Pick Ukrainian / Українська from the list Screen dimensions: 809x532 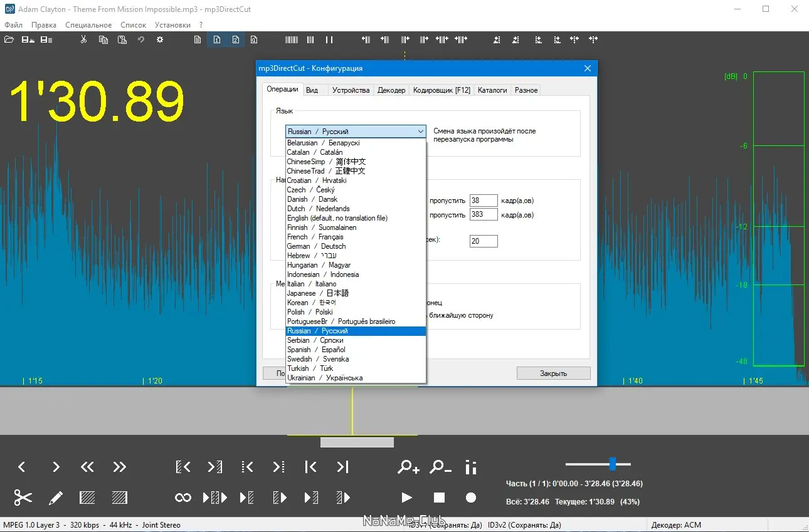(x=325, y=378)
